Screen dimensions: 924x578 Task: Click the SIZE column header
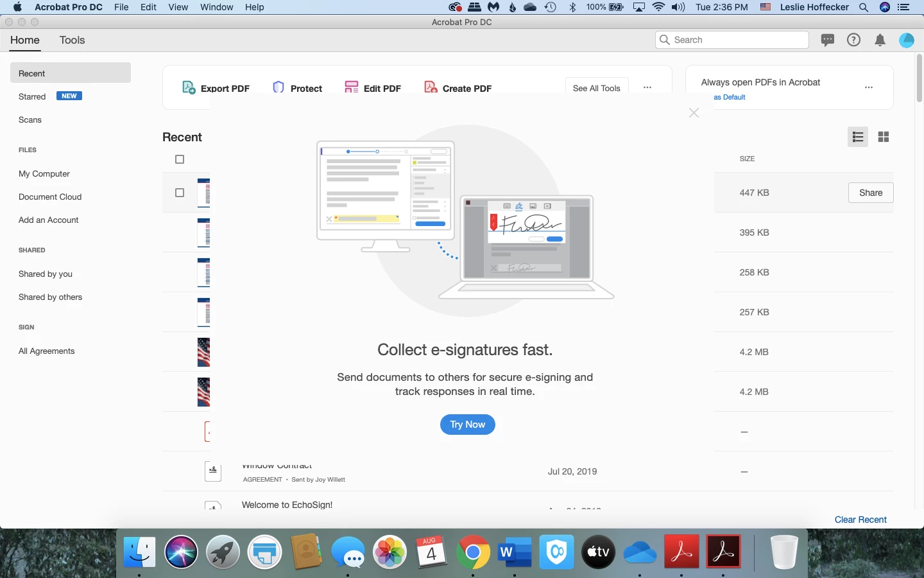pyautogui.click(x=747, y=159)
